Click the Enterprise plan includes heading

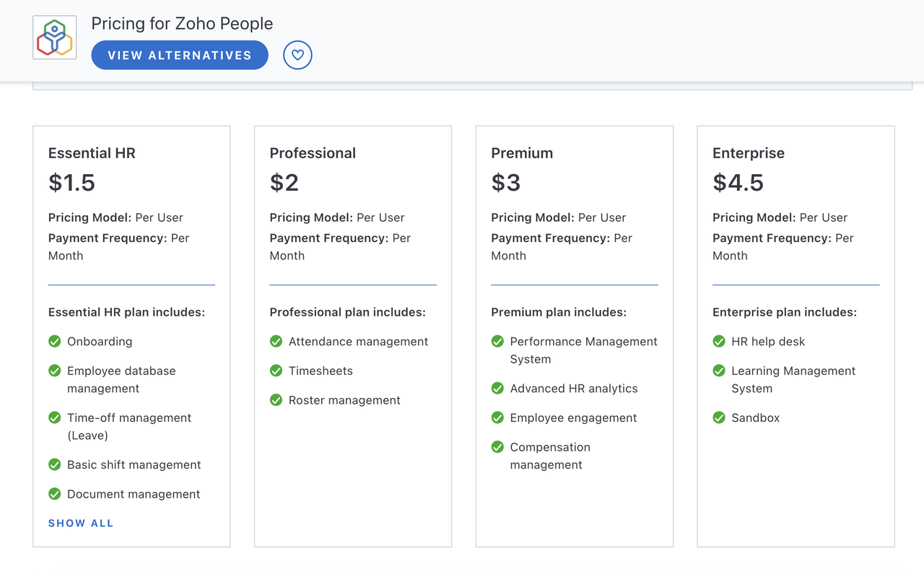(x=785, y=312)
